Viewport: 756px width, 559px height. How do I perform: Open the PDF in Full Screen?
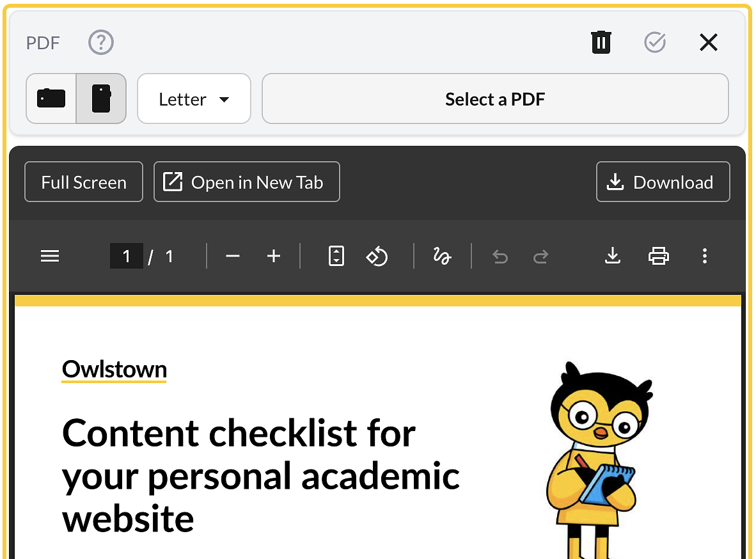point(84,182)
